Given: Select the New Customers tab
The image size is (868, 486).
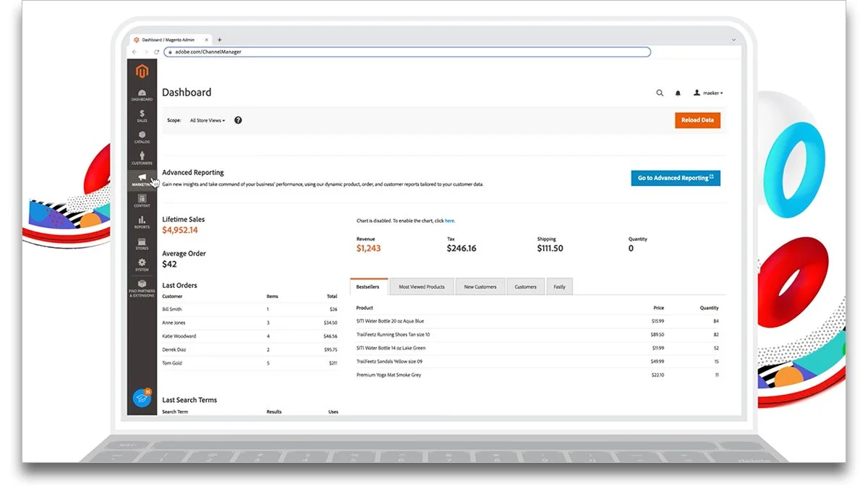Looking at the screenshot, I should tap(480, 286).
